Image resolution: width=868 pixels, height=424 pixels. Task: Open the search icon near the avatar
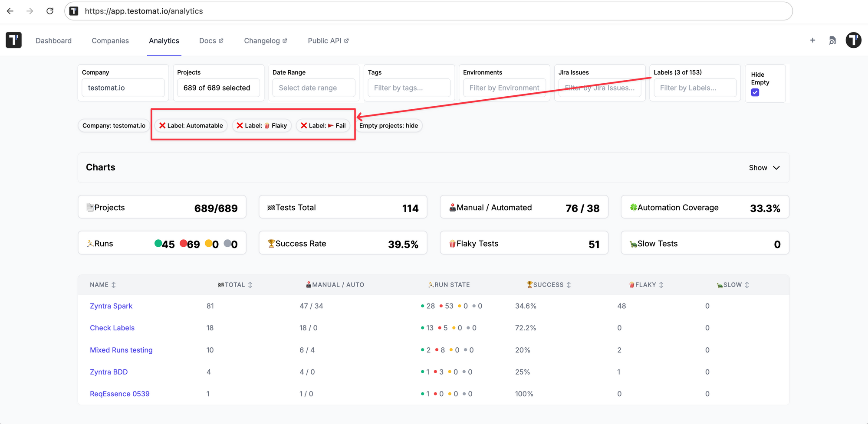tap(832, 40)
